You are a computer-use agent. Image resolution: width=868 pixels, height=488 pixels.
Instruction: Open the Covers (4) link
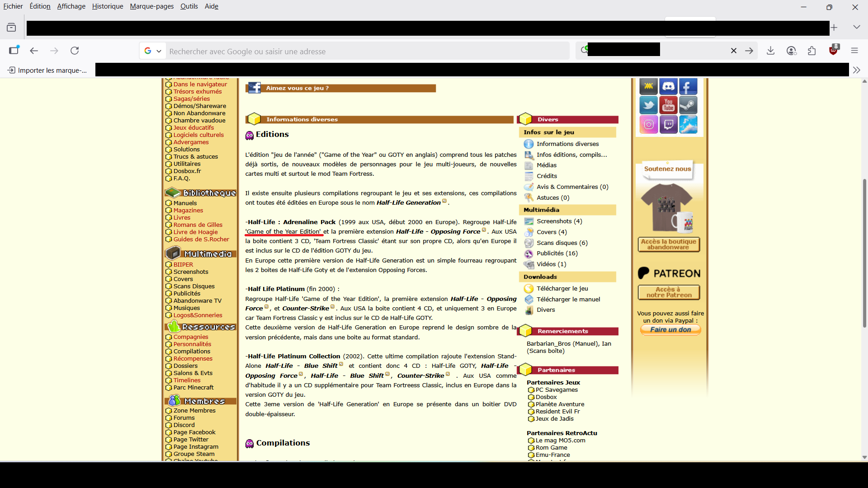552,232
